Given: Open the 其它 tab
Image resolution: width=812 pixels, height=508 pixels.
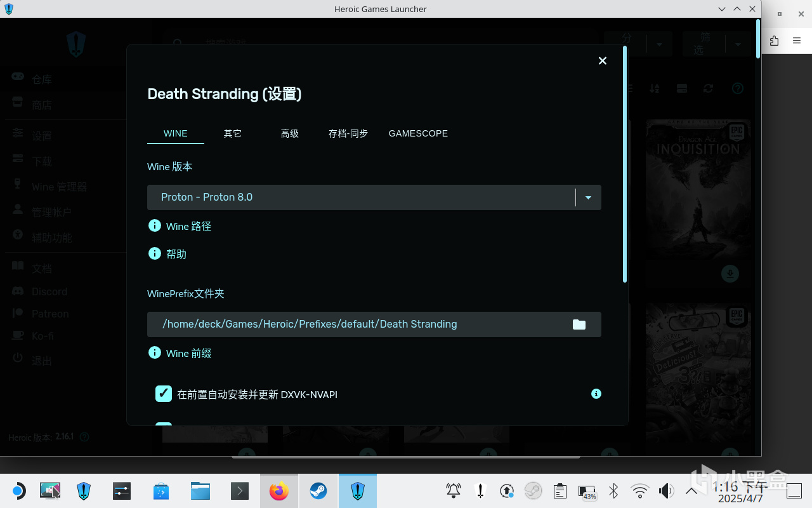Looking at the screenshot, I should [x=233, y=133].
